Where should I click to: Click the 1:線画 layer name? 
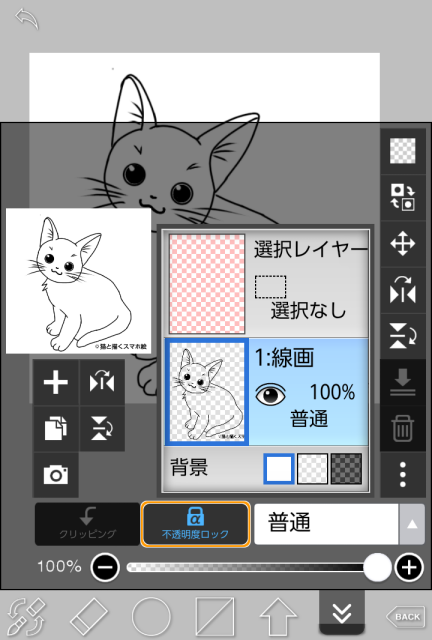tap(284, 358)
